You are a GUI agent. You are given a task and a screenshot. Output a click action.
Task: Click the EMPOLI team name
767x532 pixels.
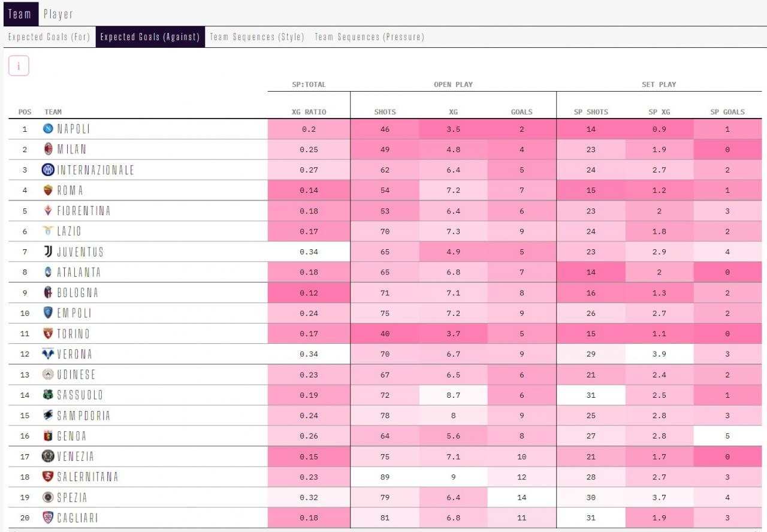tap(74, 313)
